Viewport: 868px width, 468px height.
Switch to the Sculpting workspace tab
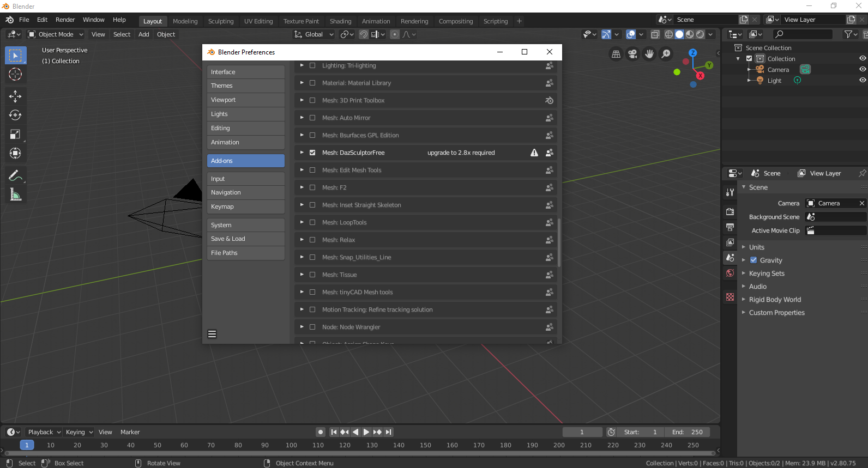[x=221, y=21]
